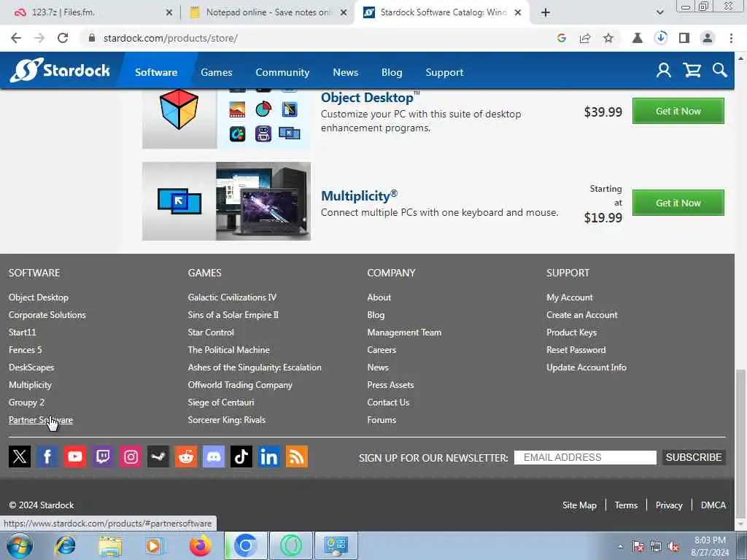The width and height of the screenshot is (747, 560).
Task: Open Chrome downloads icon
Action: click(x=661, y=38)
